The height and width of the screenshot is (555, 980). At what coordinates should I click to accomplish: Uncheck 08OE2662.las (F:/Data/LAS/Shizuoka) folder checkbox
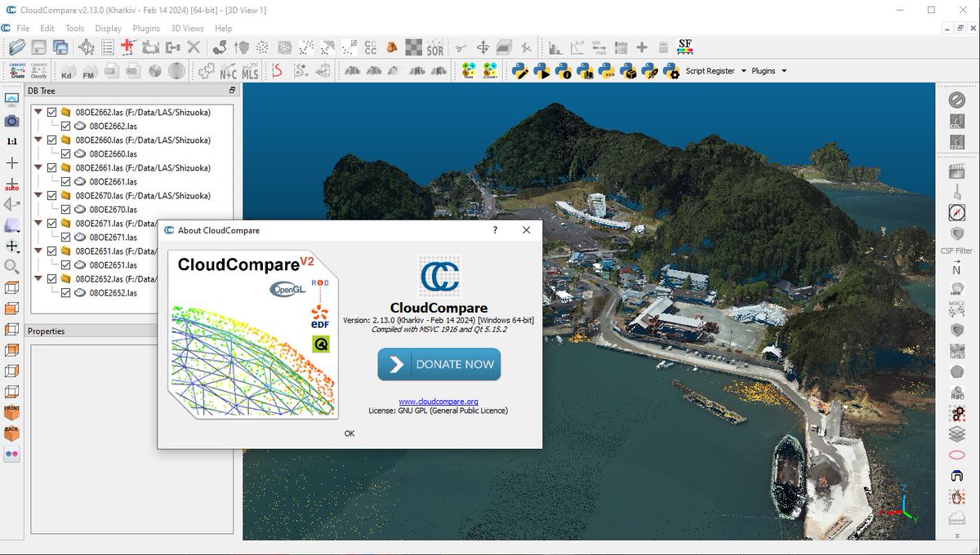coord(52,112)
